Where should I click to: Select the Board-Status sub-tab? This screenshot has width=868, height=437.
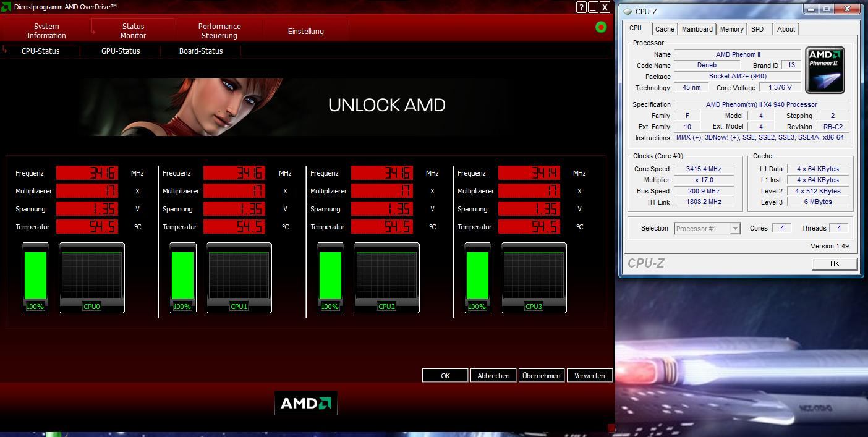coord(201,51)
